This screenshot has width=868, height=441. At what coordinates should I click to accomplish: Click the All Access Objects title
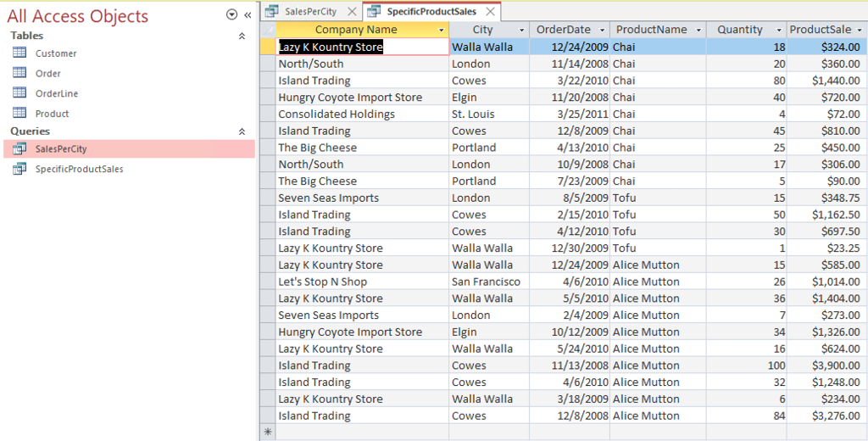click(77, 16)
